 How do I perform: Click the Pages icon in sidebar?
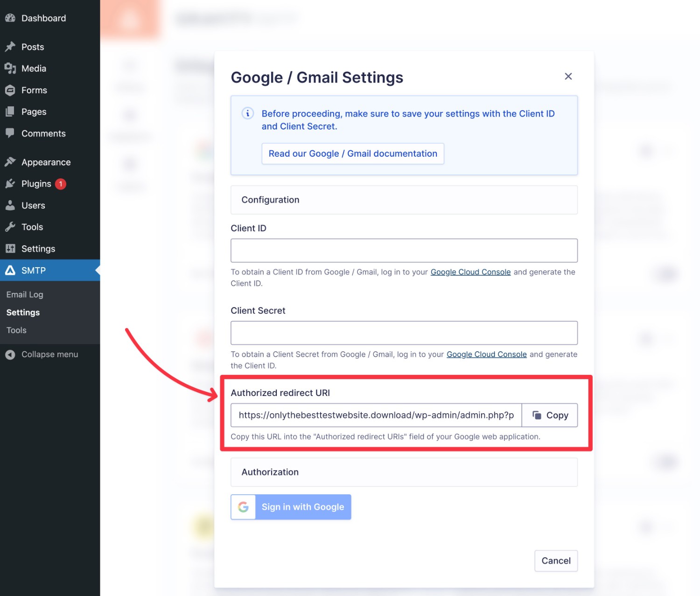click(10, 111)
